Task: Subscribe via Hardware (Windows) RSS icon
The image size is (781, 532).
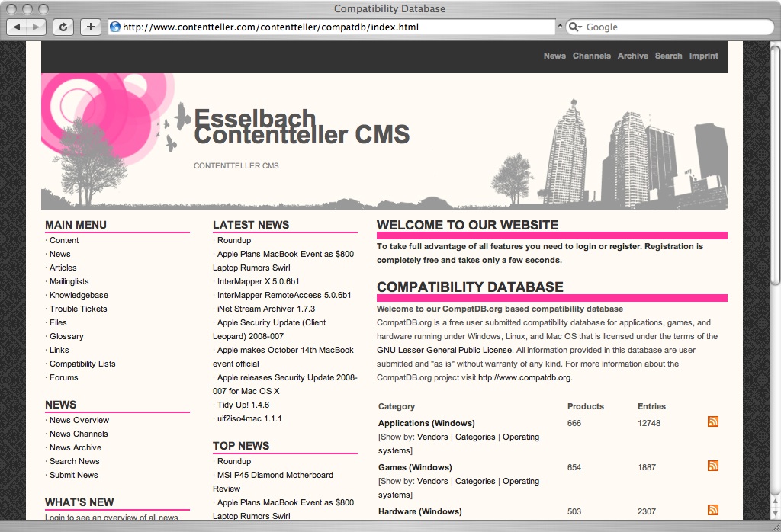Action: 713,510
